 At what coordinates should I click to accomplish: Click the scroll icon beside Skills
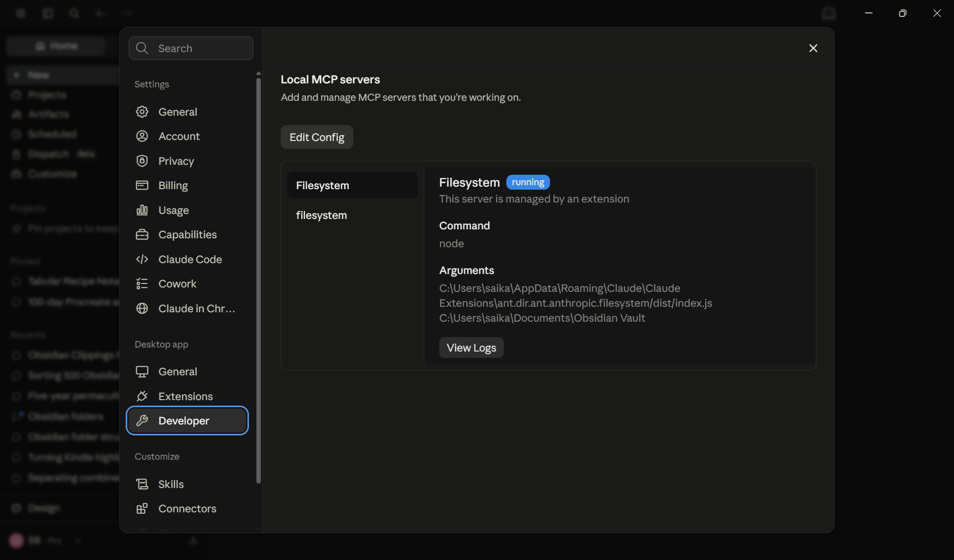[142, 484]
